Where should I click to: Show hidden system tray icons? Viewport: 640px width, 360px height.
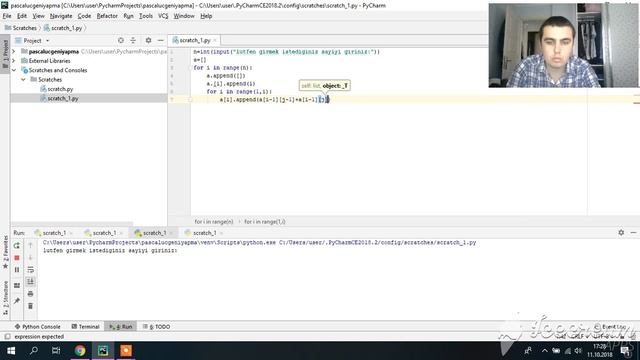(544, 351)
